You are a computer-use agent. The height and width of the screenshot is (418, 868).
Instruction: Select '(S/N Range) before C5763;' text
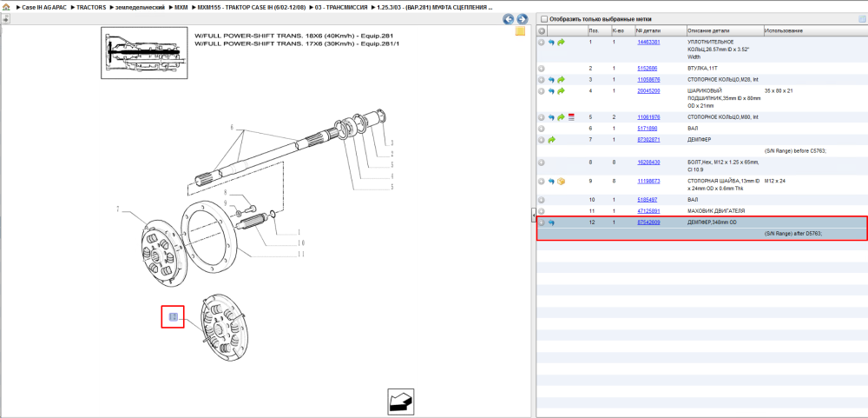pos(795,151)
